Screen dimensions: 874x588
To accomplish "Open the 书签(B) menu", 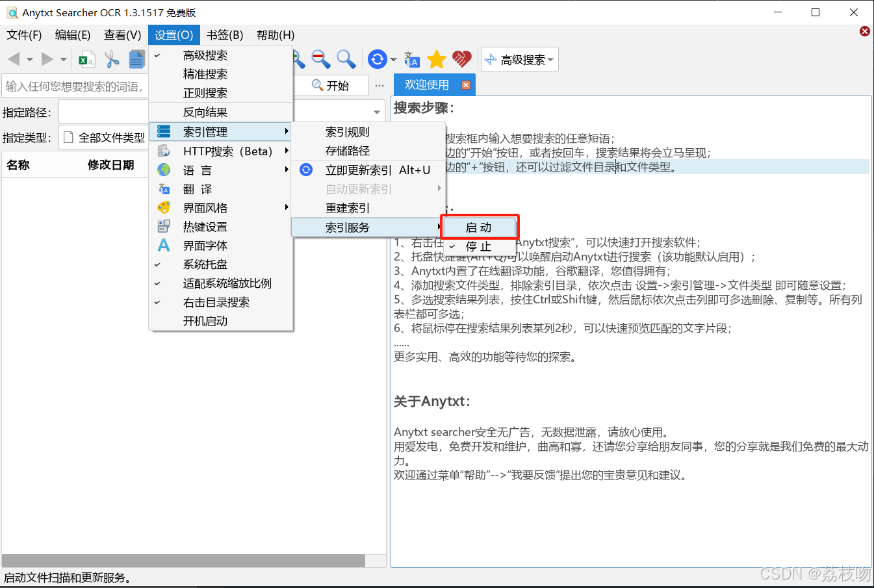I will 225,35.
